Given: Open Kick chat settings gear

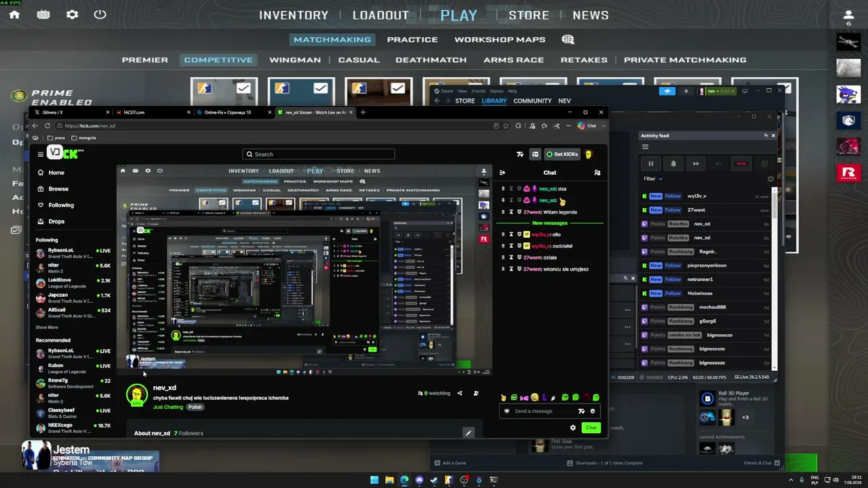Looking at the screenshot, I should (x=573, y=428).
